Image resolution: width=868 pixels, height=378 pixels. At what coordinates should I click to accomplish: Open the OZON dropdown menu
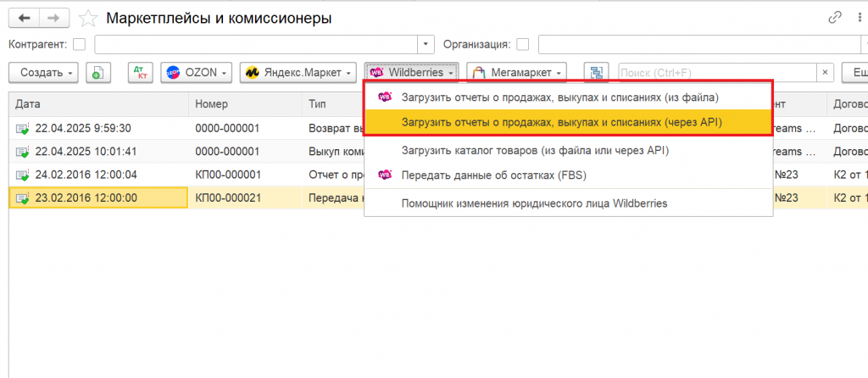(196, 73)
